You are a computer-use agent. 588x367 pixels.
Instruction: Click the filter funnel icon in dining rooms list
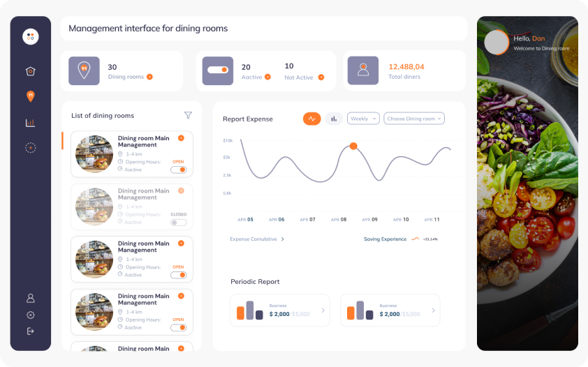click(189, 115)
